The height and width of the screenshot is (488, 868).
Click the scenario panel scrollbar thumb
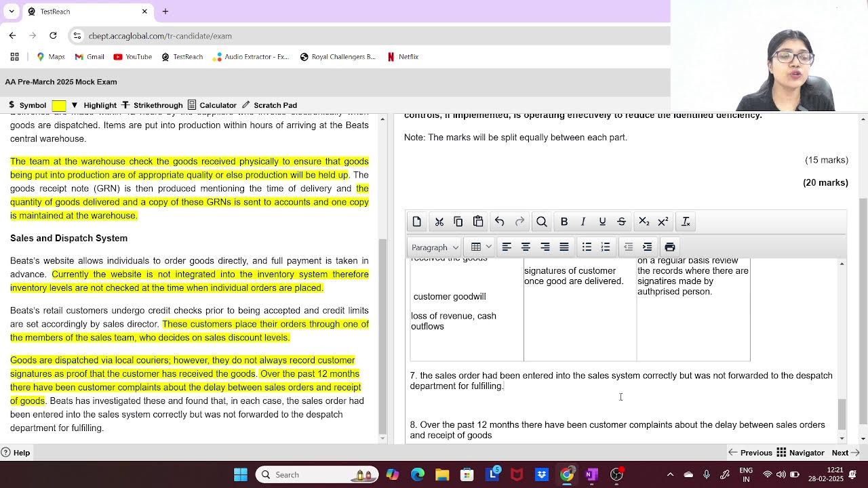[x=382, y=338]
